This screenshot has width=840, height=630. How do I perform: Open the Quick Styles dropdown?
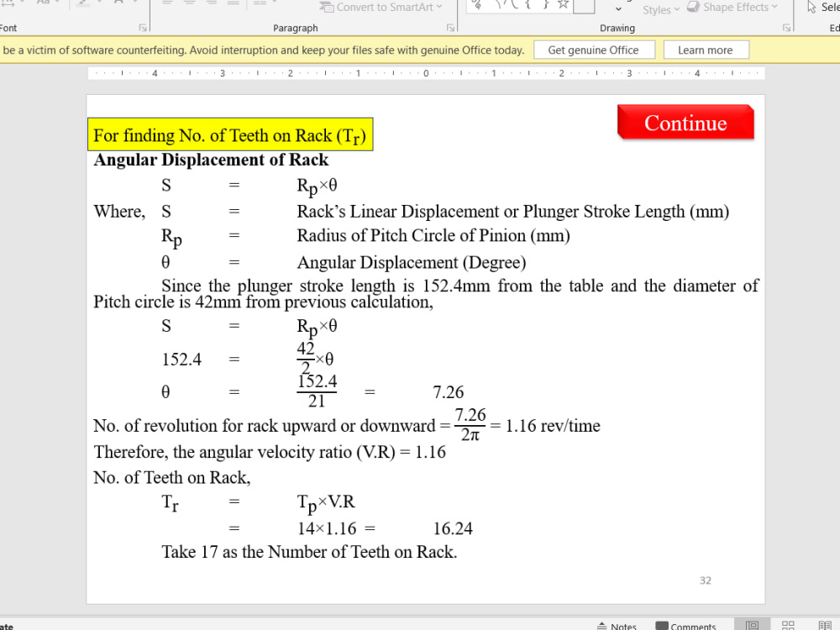pyautogui.click(x=660, y=9)
